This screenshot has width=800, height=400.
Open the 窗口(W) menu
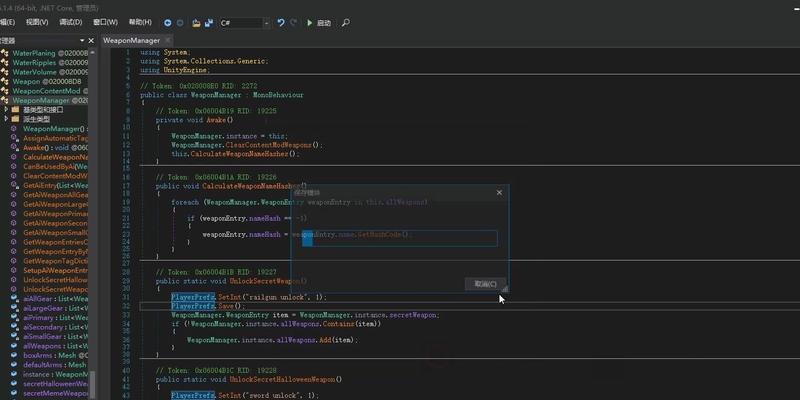(105, 22)
